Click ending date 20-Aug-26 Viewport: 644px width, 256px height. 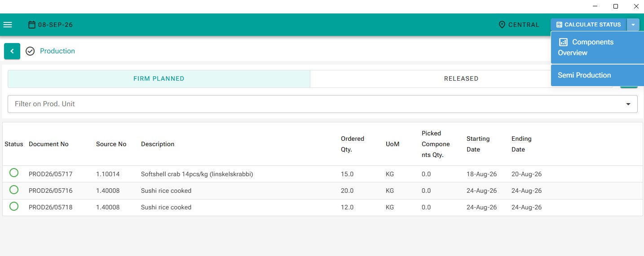click(527, 174)
